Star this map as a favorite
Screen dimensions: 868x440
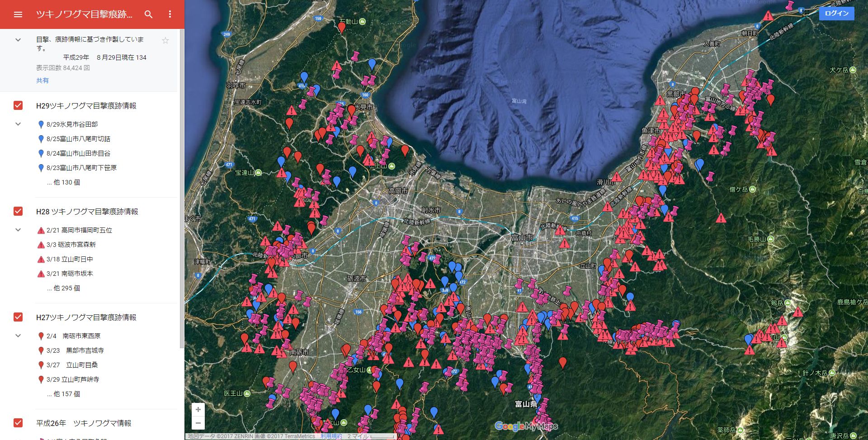[x=165, y=41]
